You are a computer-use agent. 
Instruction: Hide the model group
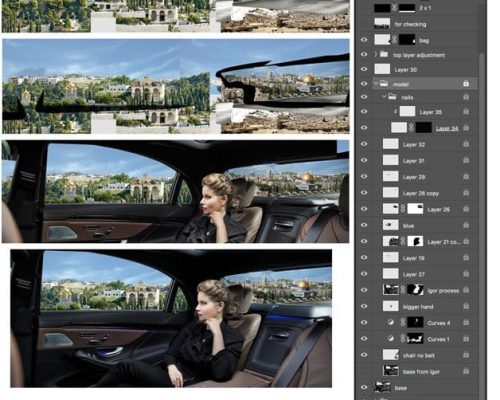[364, 84]
